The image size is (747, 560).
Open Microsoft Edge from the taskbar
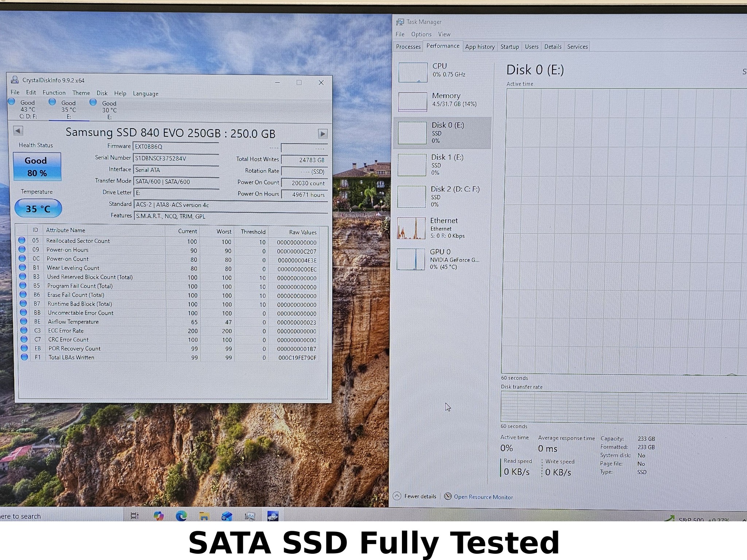181,516
